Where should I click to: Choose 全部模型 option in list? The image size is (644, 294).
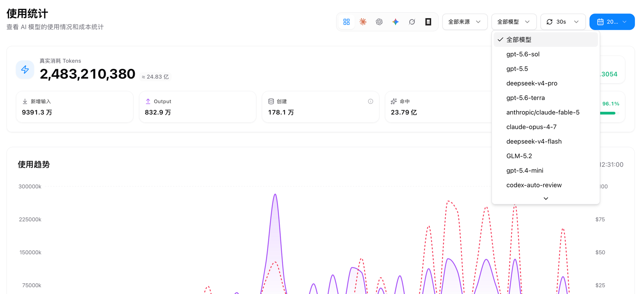coord(546,40)
